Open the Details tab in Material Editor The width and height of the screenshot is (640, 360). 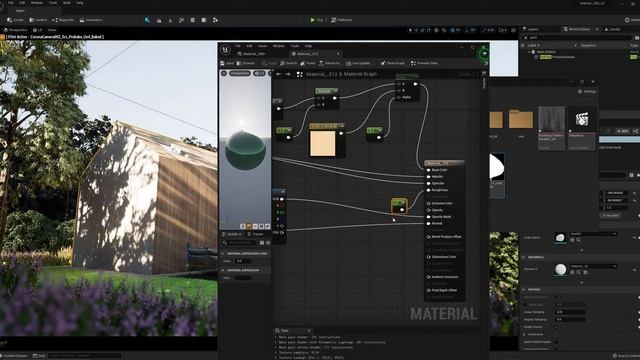click(232, 234)
